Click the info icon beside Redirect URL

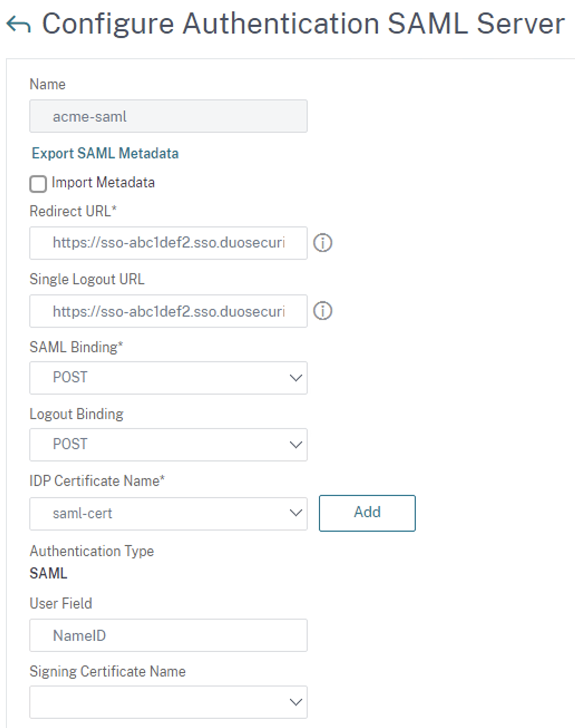click(x=323, y=242)
